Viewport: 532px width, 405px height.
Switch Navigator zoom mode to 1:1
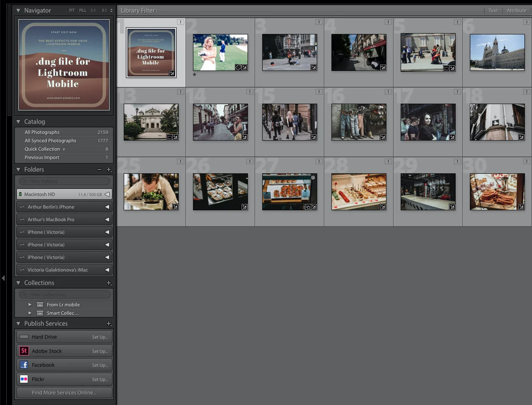(x=93, y=10)
